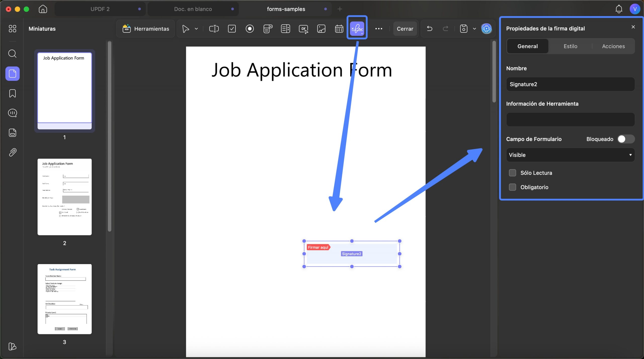Select page 1 thumbnail

[x=65, y=91]
